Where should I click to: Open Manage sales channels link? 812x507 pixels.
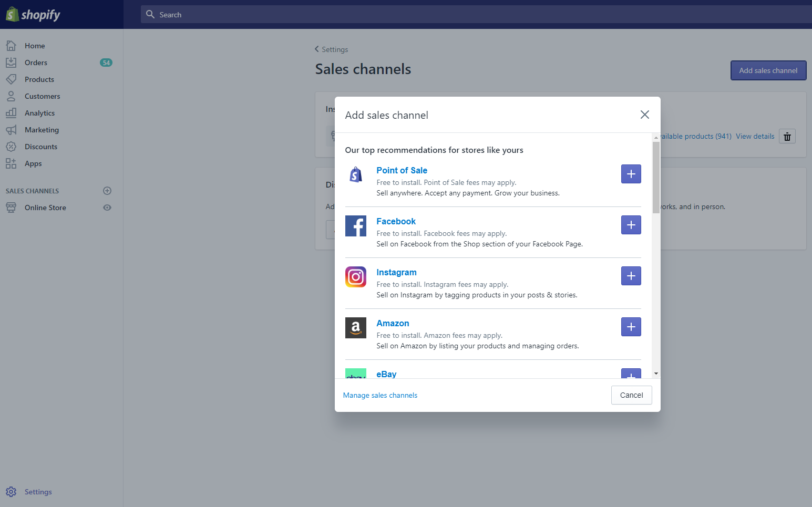[x=380, y=395]
